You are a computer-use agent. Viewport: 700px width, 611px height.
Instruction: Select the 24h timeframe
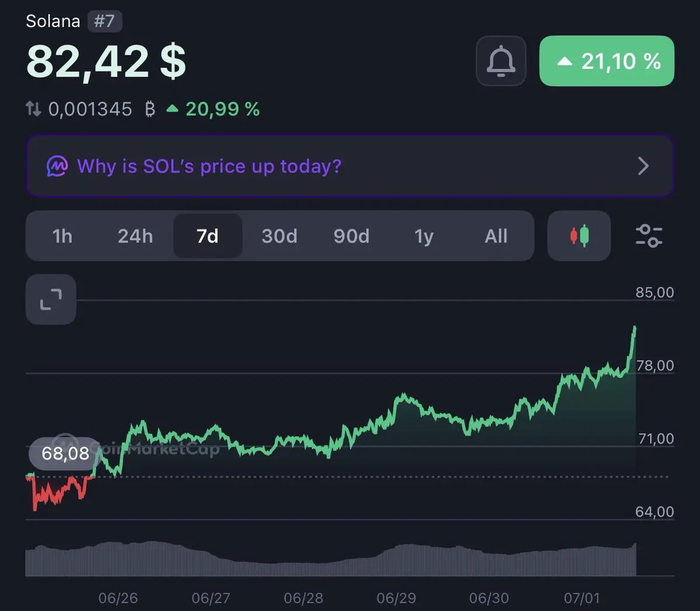coord(135,236)
